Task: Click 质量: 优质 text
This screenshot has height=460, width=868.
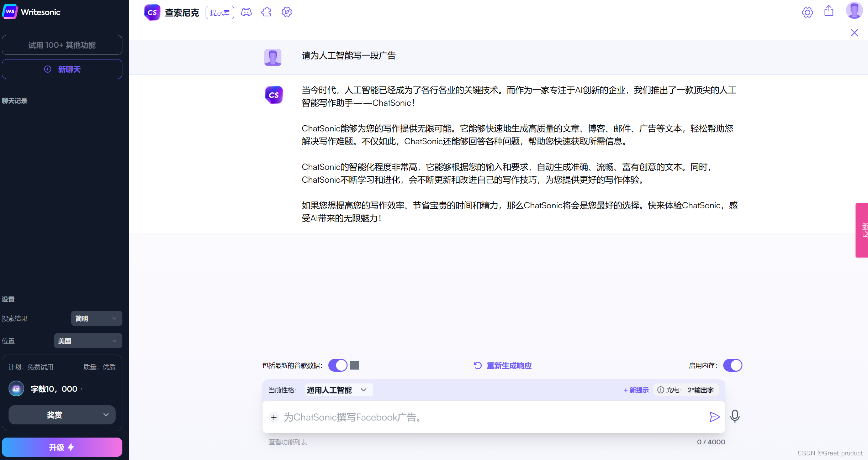Action: [x=100, y=367]
